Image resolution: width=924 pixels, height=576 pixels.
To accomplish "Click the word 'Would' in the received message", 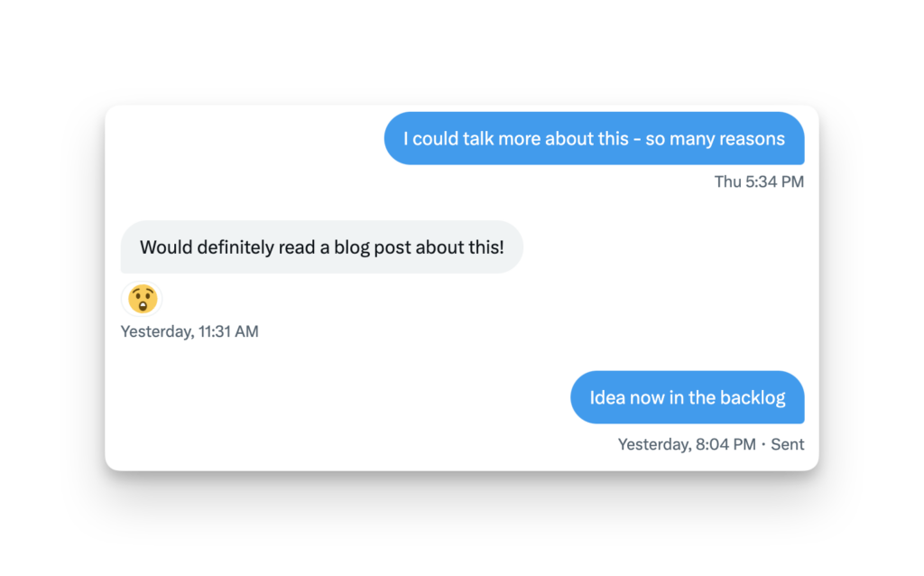I will [162, 246].
